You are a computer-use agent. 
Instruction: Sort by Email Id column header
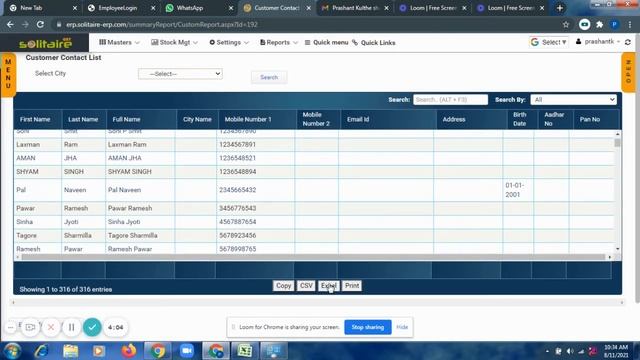coord(389,119)
